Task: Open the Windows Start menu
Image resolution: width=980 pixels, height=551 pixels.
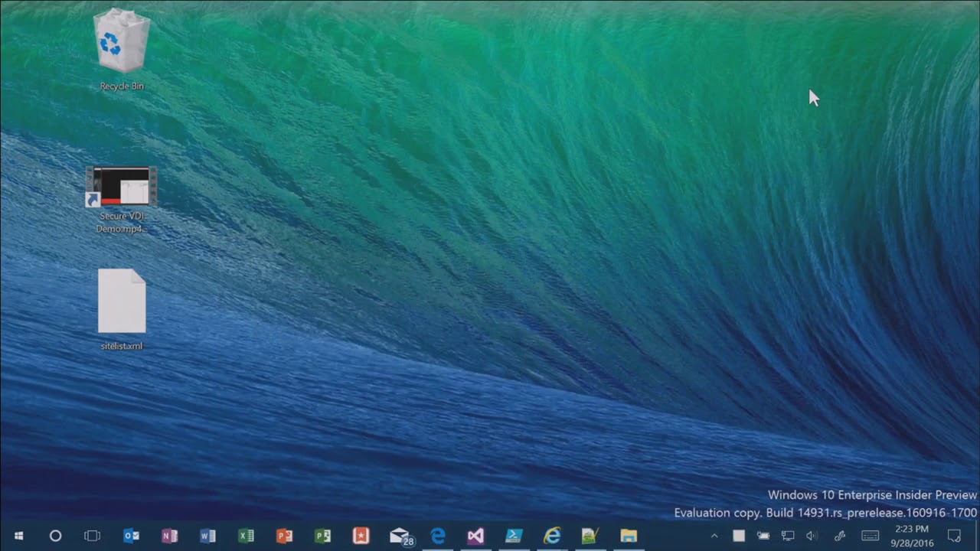Action: 18,536
